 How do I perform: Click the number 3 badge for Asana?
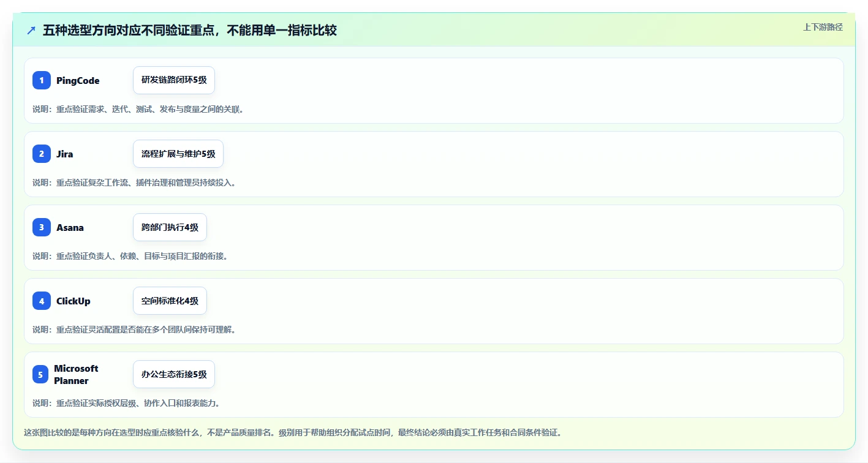42,227
